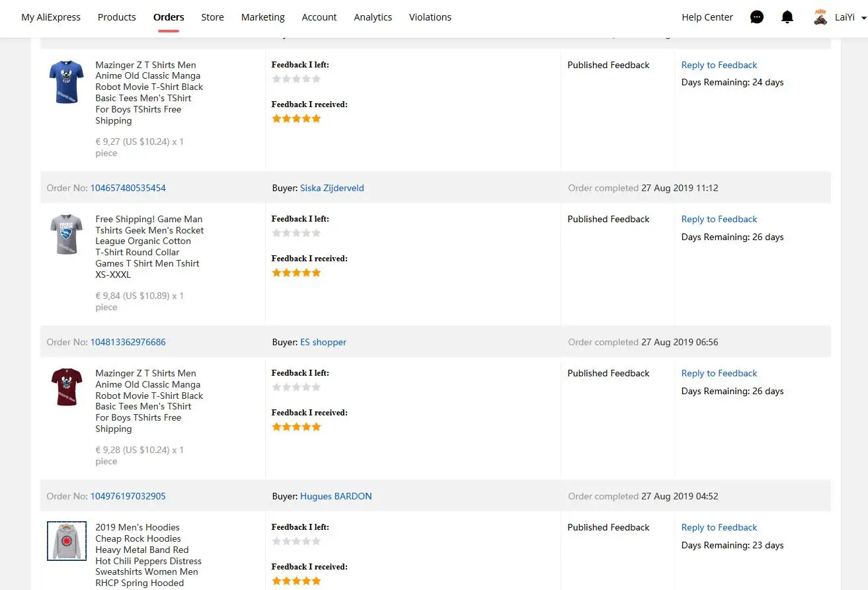Click buyer Hugues BARDON's name
The width and height of the screenshot is (868, 590).
336,496
